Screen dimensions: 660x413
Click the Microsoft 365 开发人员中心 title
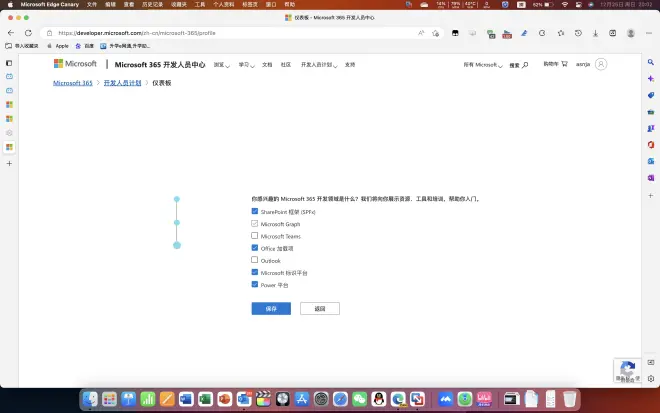pos(160,65)
